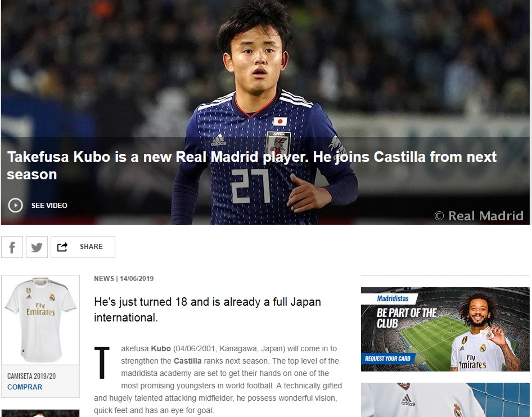Viewport: 532px width, 417px height.
Task: Click CAMISETA 2019/20 product caption
Action: tap(31, 376)
